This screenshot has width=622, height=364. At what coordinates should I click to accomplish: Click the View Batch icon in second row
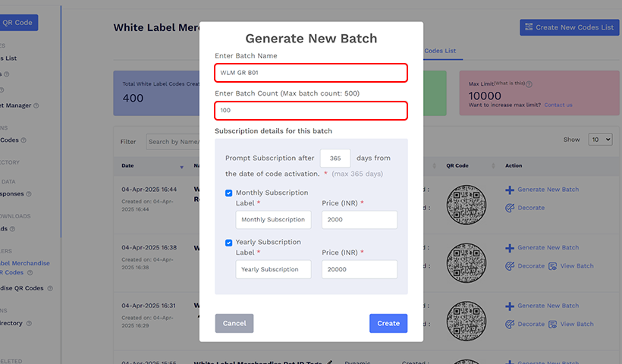tap(553, 266)
